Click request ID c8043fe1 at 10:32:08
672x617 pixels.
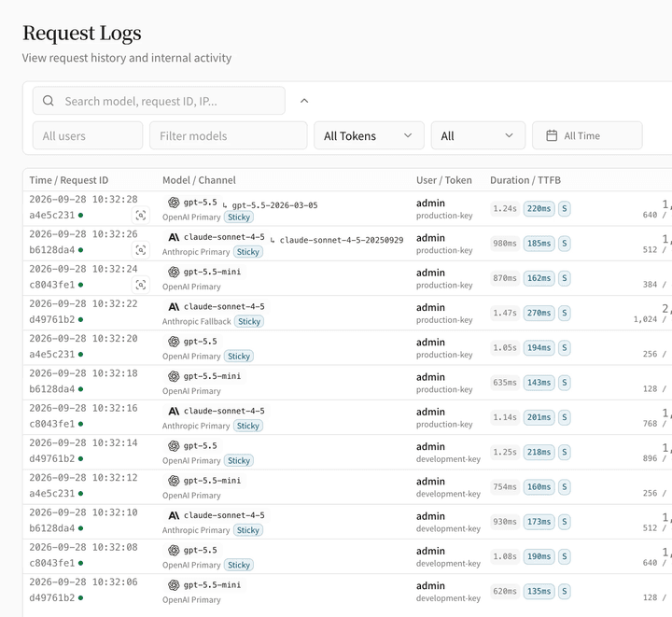pyautogui.click(x=52, y=563)
